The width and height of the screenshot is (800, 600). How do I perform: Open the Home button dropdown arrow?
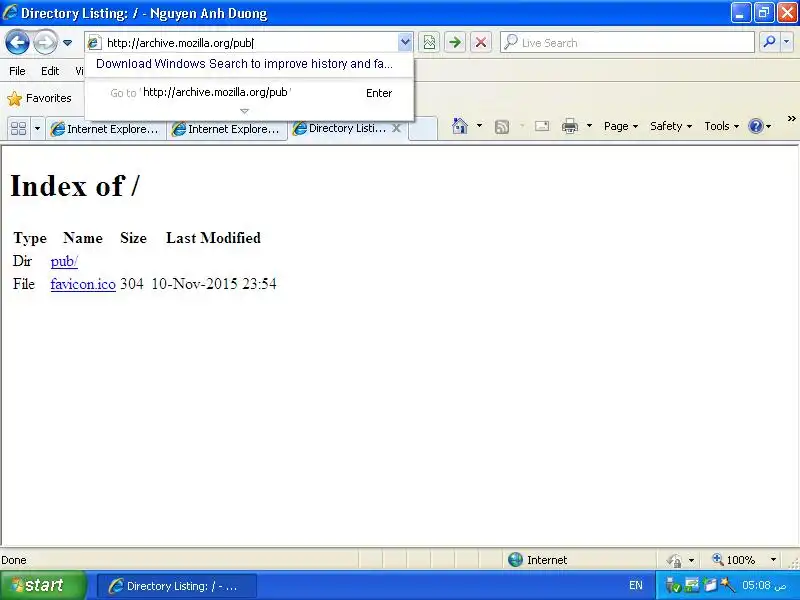[480, 126]
